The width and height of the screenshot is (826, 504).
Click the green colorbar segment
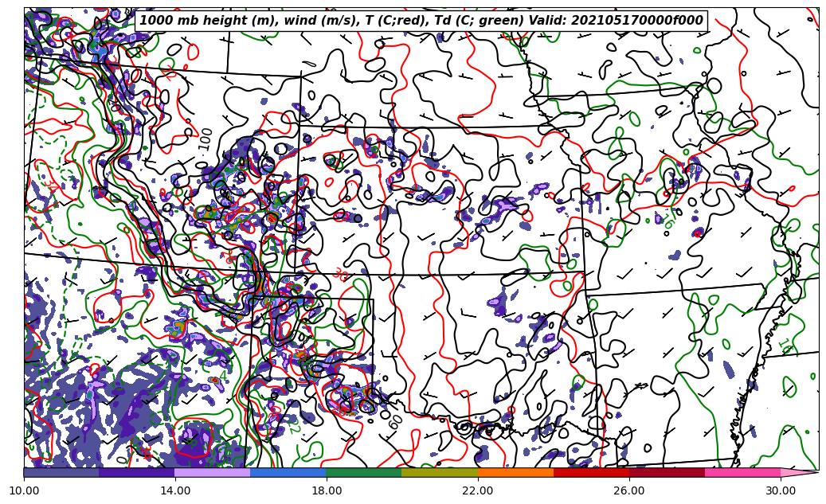click(364, 472)
